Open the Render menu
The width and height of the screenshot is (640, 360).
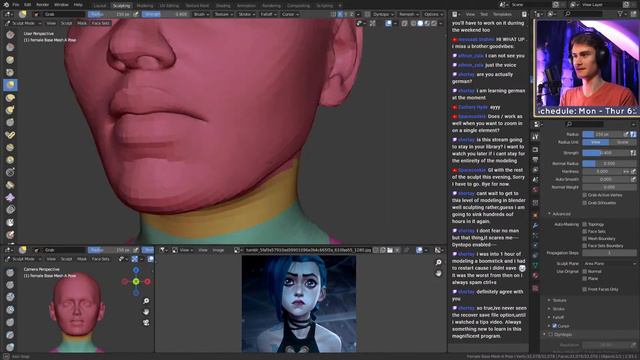pos(42,5)
